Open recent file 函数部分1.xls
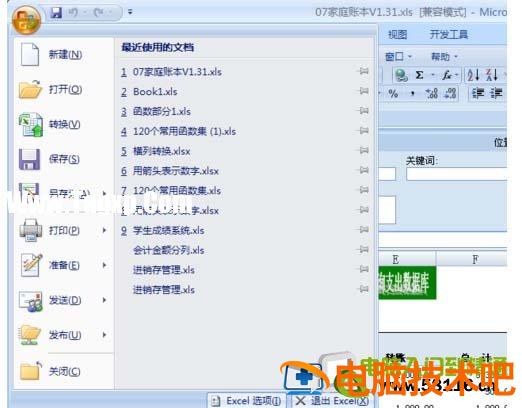 click(x=162, y=111)
